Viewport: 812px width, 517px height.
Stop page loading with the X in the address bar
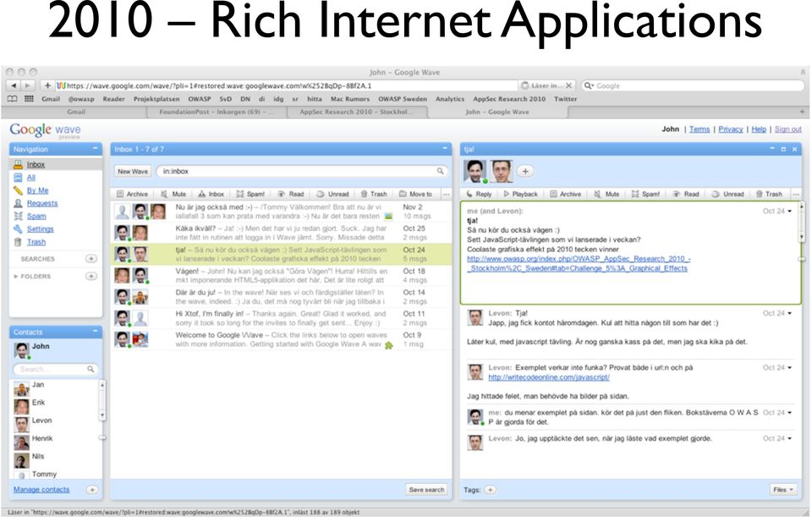[x=568, y=85]
